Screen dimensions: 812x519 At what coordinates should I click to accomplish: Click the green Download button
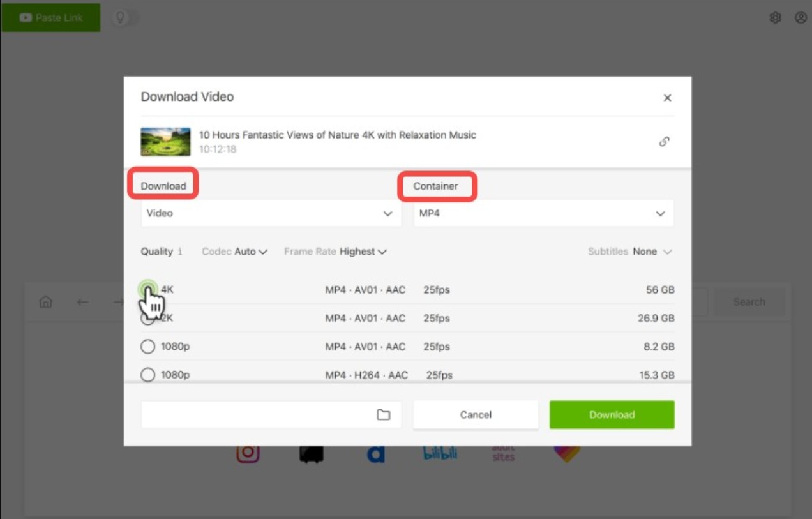click(612, 414)
